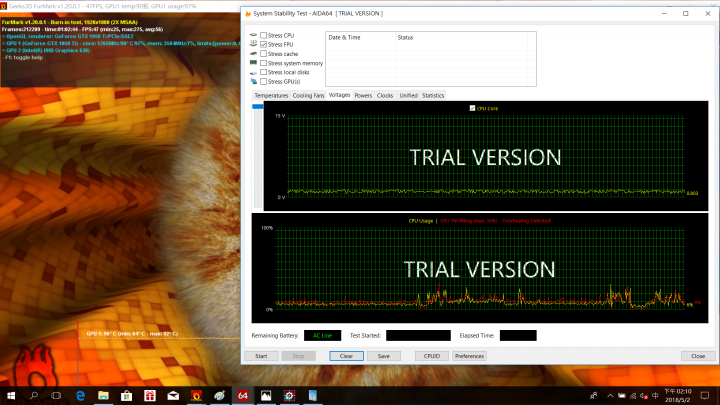Open the network tray icon
Viewport: 720px width, 405px height.
pos(633,395)
